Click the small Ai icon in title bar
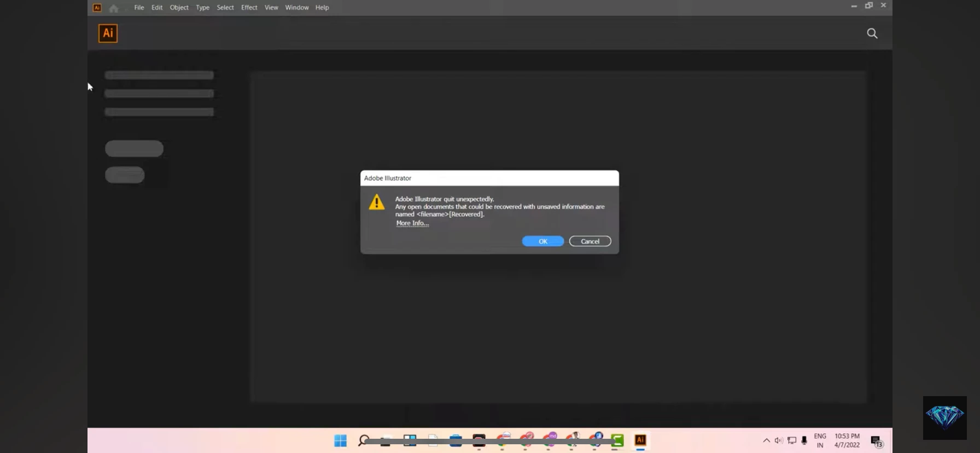Viewport: 980px width, 453px height. click(97, 8)
